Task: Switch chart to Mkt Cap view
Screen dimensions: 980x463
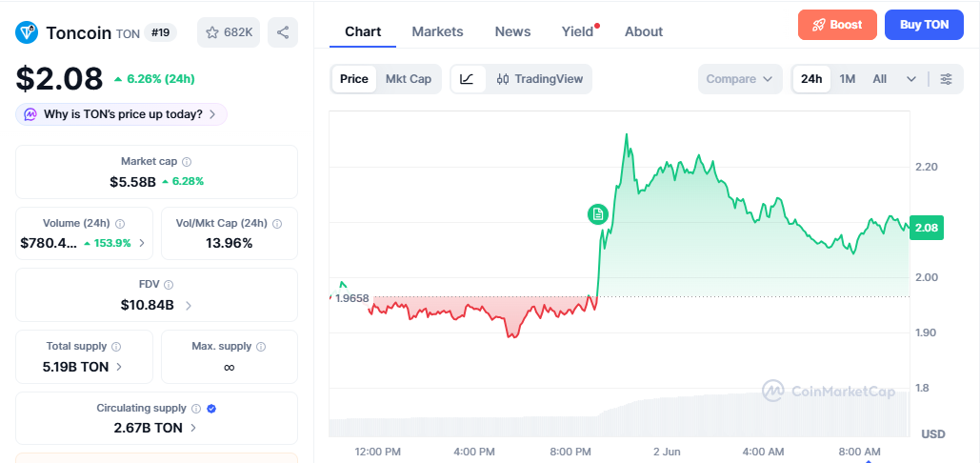Action: click(x=409, y=79)
